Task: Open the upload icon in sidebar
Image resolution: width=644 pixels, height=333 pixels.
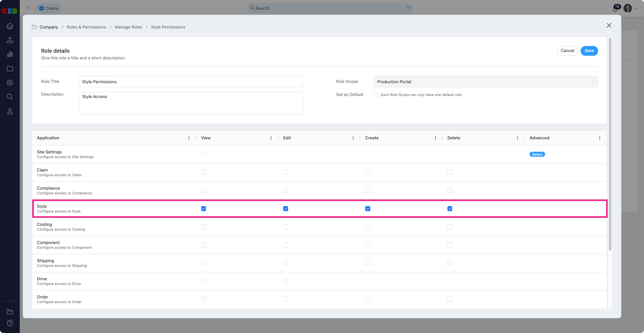Action: point(10,40)
